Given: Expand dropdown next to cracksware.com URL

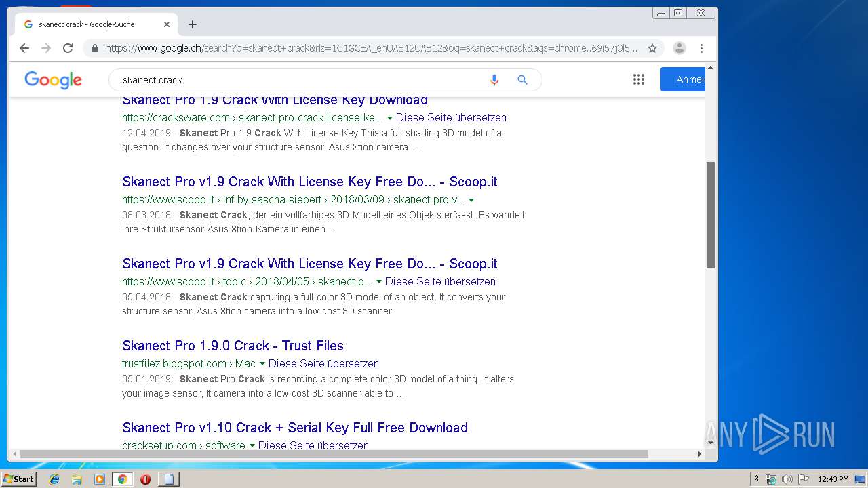Looking at the screenshot, I should 390,118.
